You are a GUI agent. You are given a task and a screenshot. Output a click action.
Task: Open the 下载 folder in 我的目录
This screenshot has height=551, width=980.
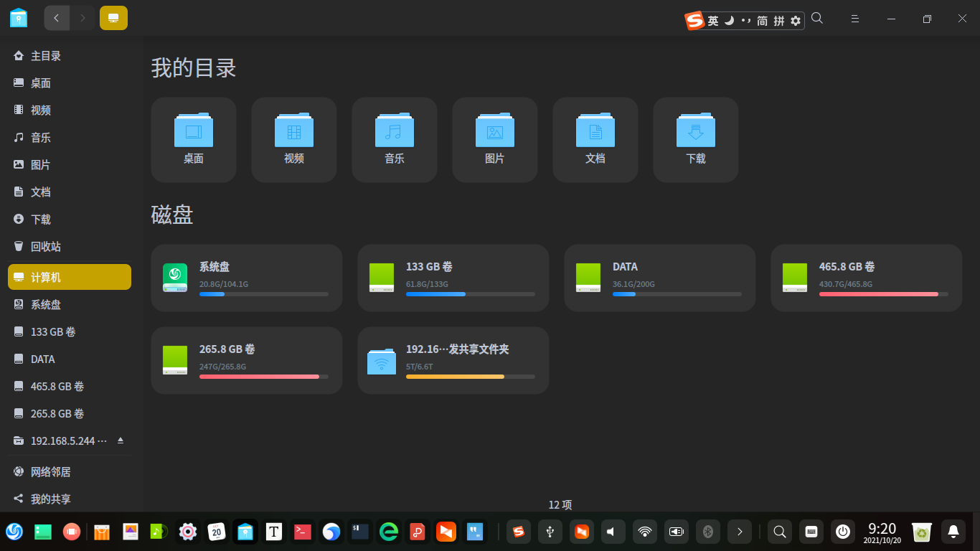point(695,140)
